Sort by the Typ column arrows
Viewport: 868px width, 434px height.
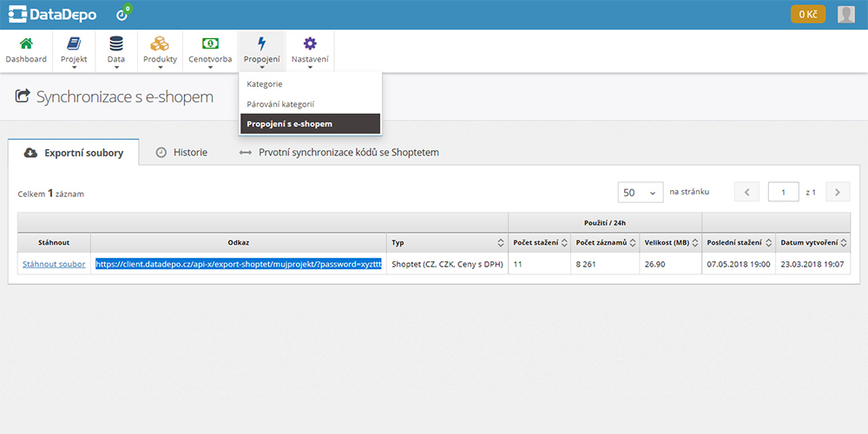click(x=501, y=243)
